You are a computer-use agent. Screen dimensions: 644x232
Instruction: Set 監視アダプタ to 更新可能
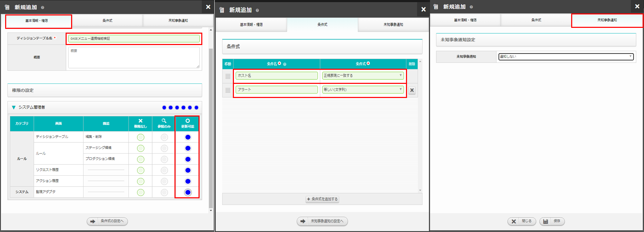click(188, 192)
